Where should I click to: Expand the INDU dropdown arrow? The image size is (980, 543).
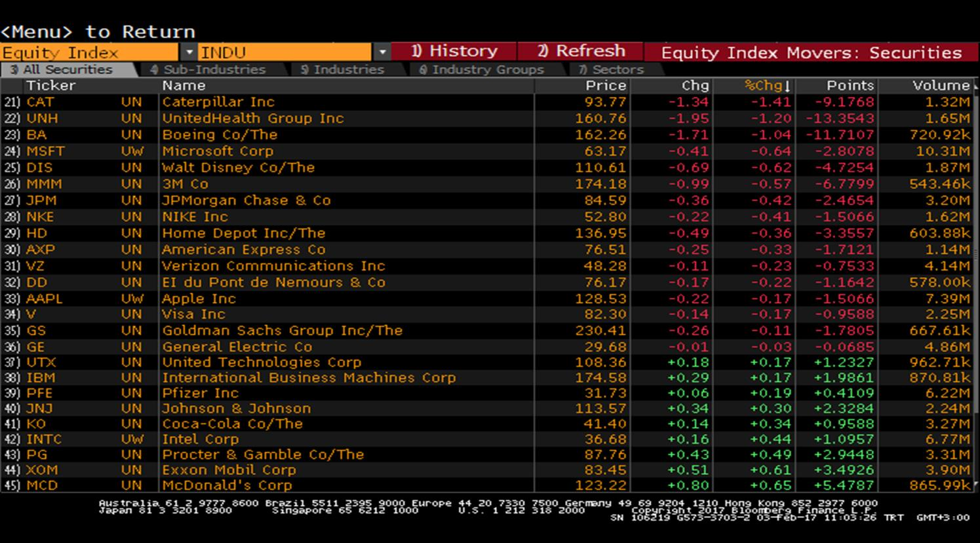[382, 52]
